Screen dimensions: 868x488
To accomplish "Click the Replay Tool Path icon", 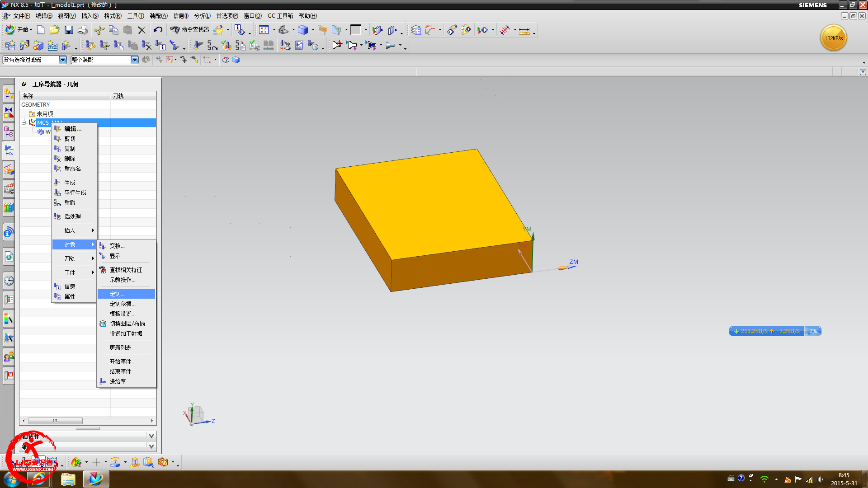I will click(212, 45).
